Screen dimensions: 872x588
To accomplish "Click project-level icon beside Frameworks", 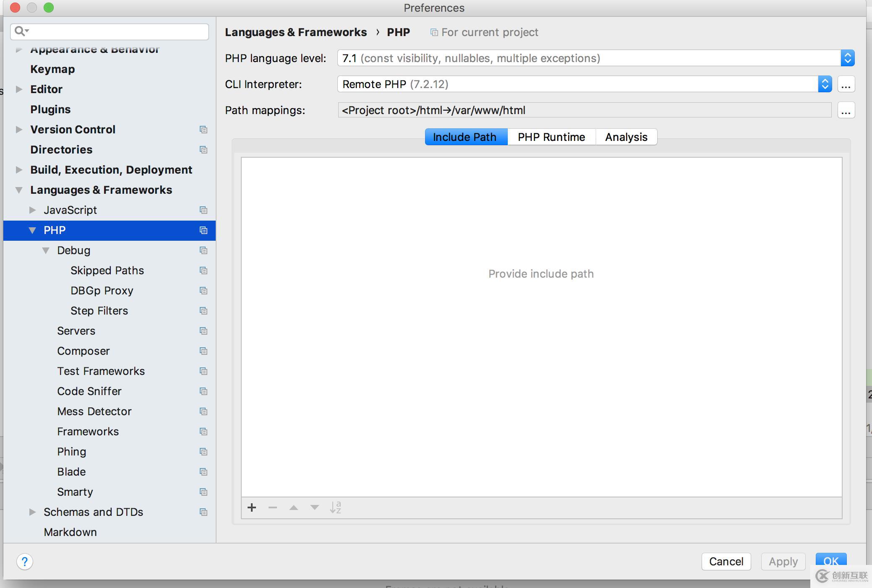I will pos(204,432).
